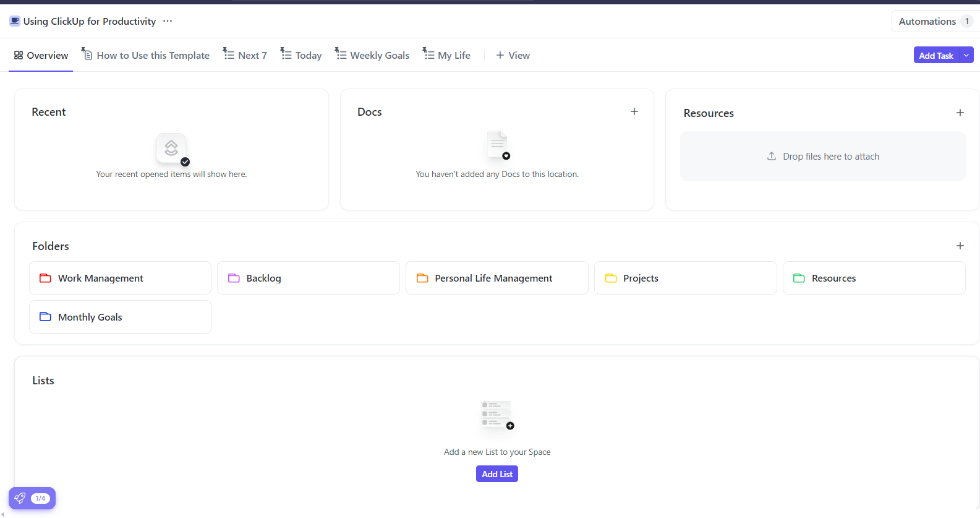The height and width of the screenshot is (518, 980).
Task: Click the Drop files here to attach area
Action: (823, 156)
